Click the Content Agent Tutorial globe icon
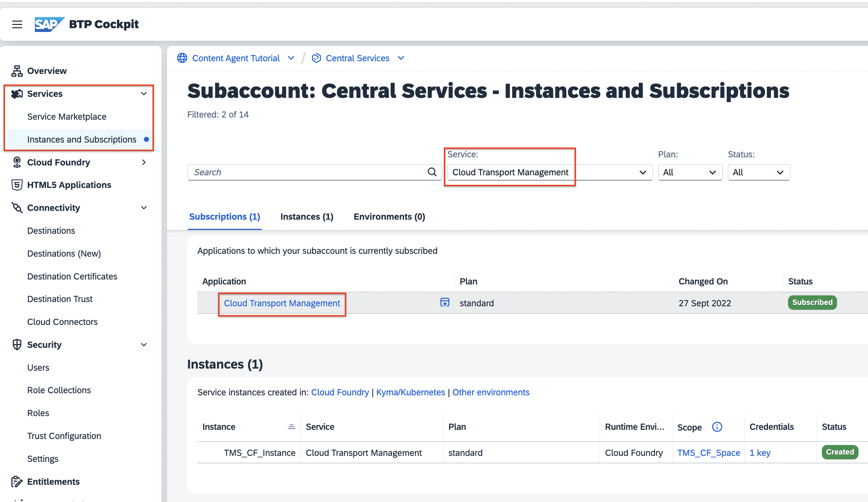Screen dimensions: 868x502 point(182,58)
